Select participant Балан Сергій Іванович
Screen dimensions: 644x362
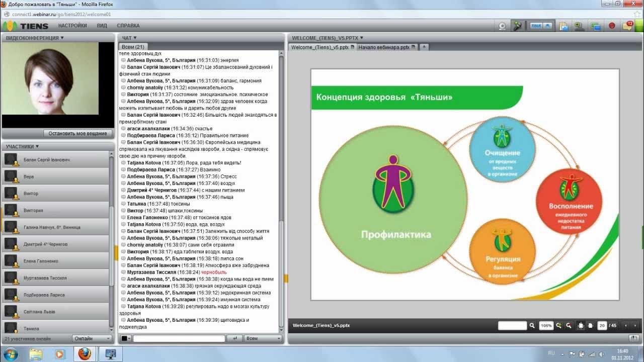(x=55, y=160)
